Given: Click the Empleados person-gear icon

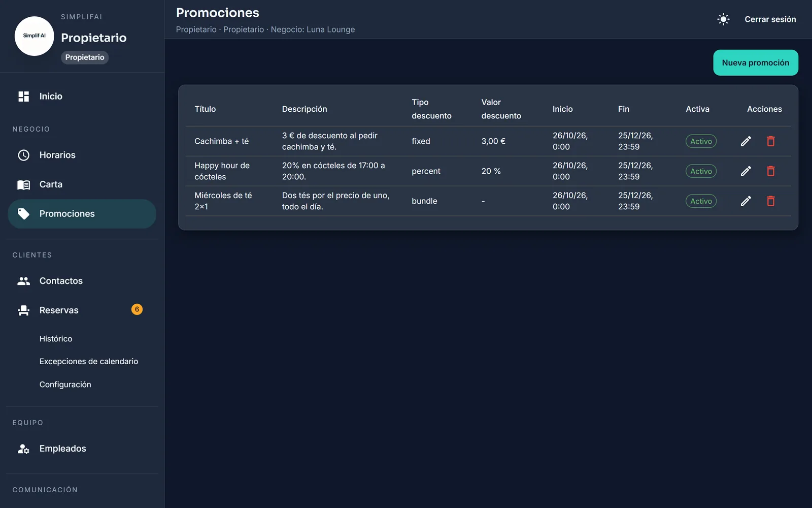Looking at the screenshot, I should click(x=24, y=449).
